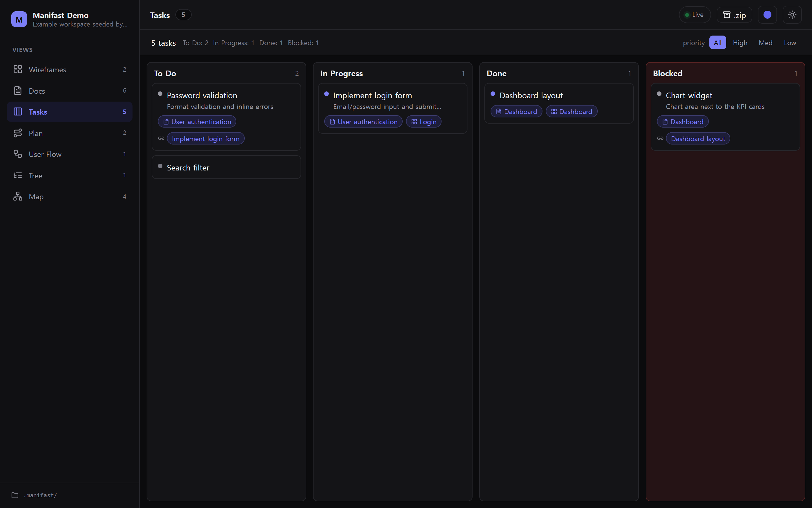
Task: Open the Implement login form task title
Action: (372, 95)
